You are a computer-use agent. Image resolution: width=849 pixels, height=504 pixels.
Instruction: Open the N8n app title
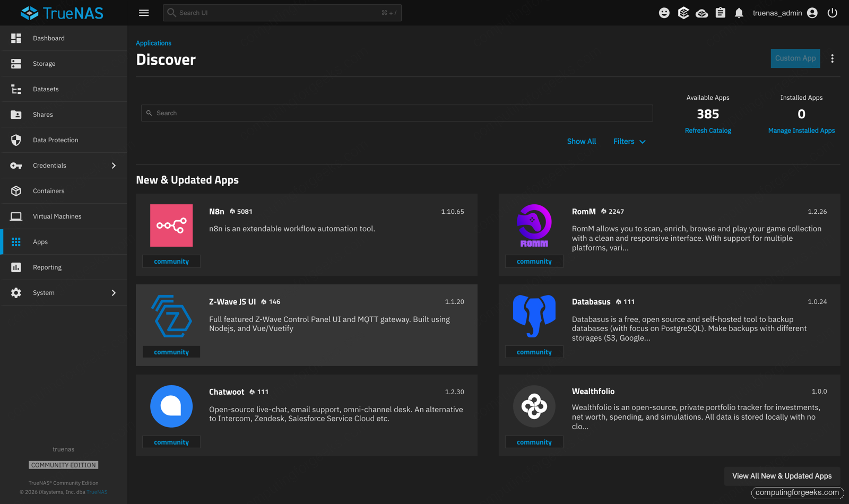[216, 212]
